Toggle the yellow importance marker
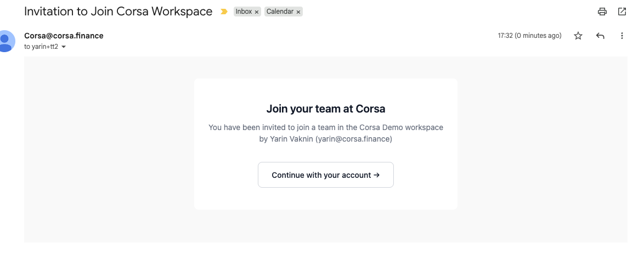644x253 pixels. 224,12
